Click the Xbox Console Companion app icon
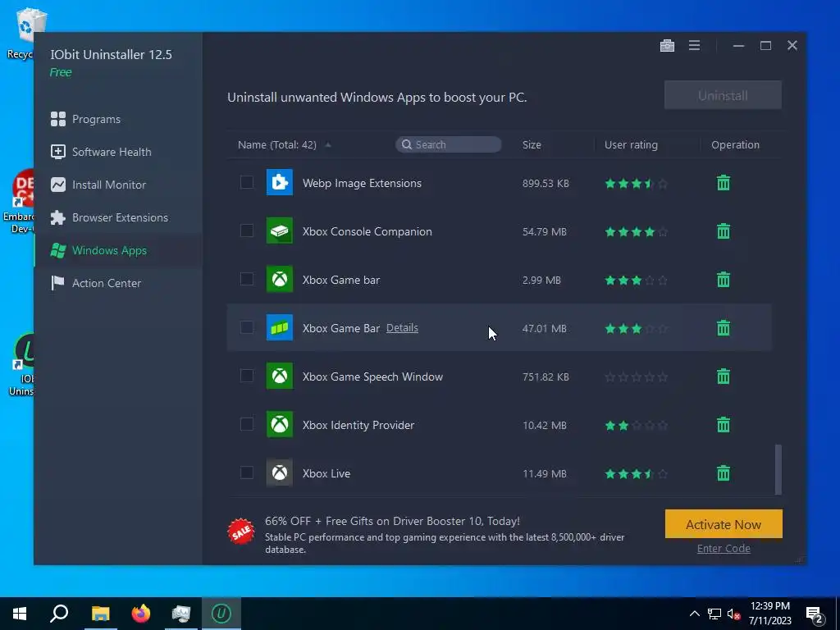 [280, 231]
